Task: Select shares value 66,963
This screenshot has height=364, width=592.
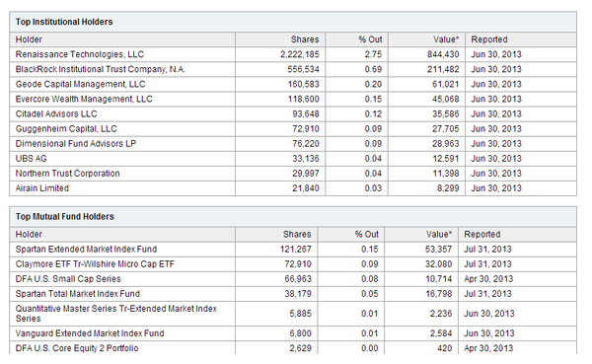Action: [x=298, y=279]
